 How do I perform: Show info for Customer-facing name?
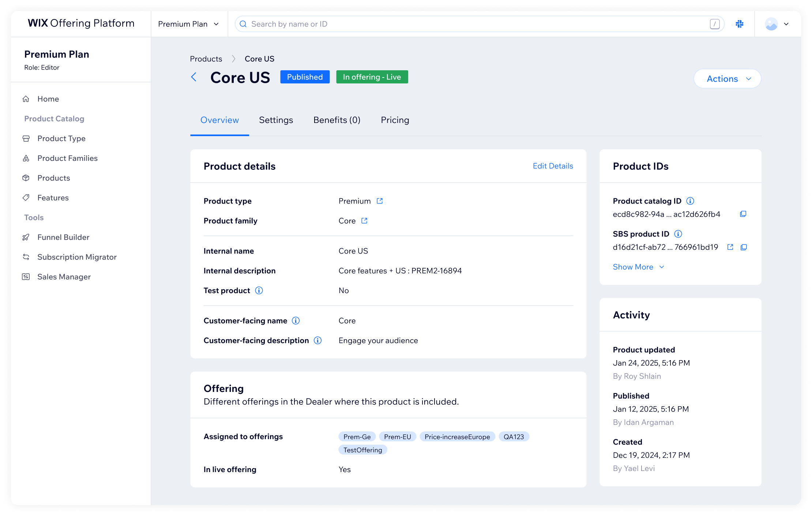click(296, 321)
